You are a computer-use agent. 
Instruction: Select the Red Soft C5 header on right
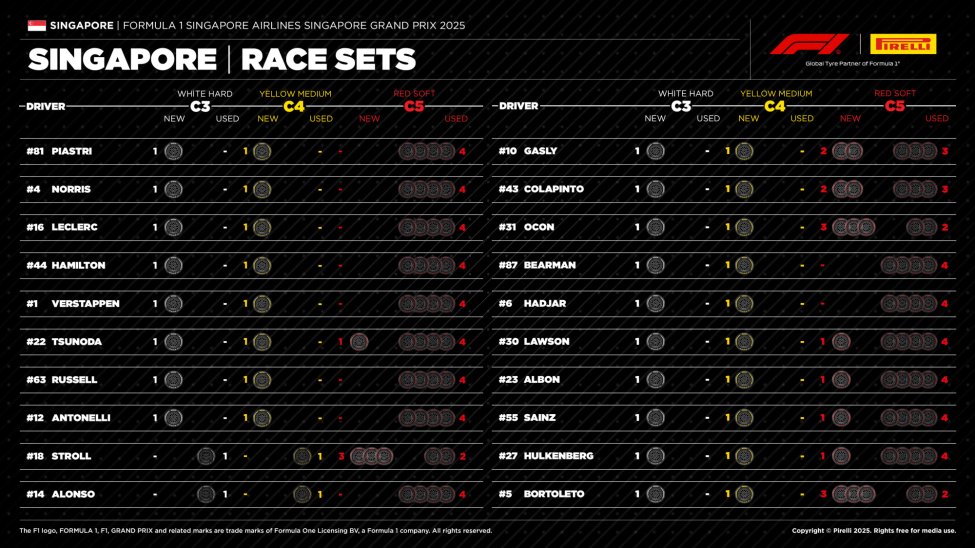[895, 100]
